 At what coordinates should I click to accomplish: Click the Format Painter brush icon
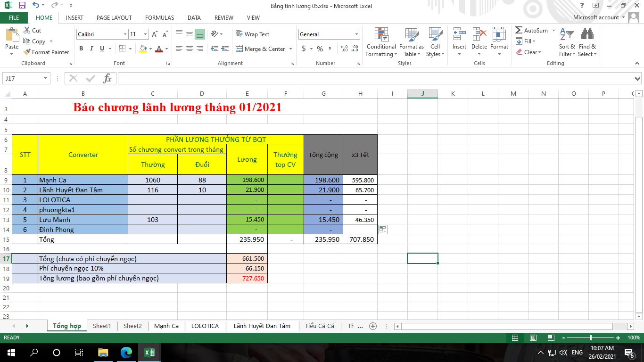(27, 52)
